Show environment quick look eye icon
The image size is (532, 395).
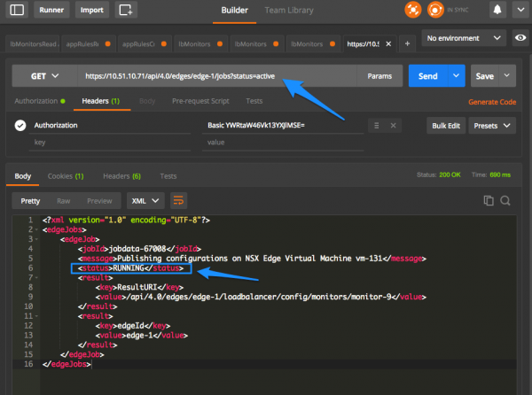pos(520,38)
